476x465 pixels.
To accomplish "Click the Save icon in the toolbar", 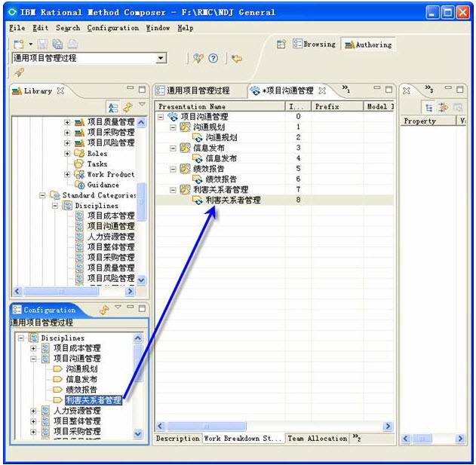I will [42, 45].
